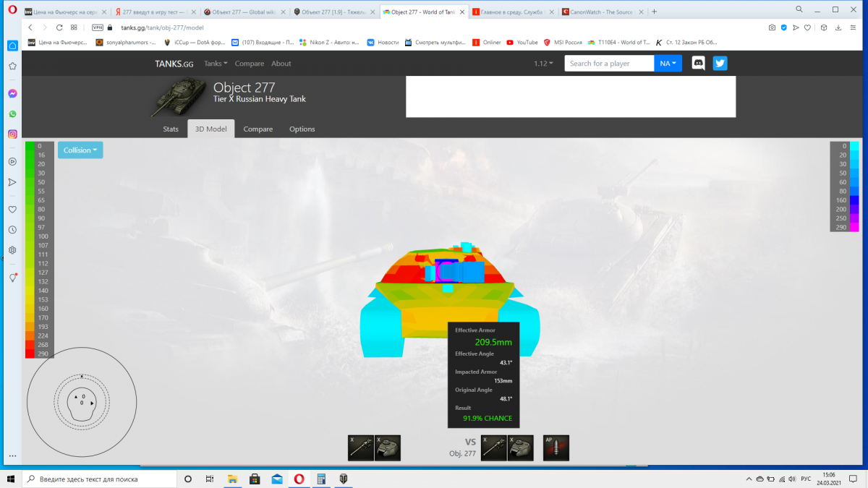
Task: Select the own tank turret module icon
Action: click(x=388, y=448)
